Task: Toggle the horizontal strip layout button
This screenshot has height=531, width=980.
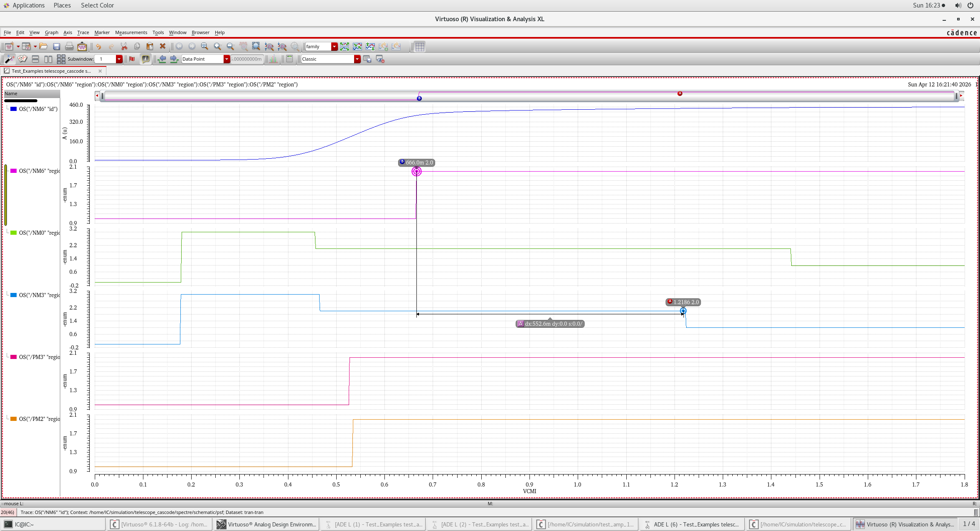Action: click(35, 59)
